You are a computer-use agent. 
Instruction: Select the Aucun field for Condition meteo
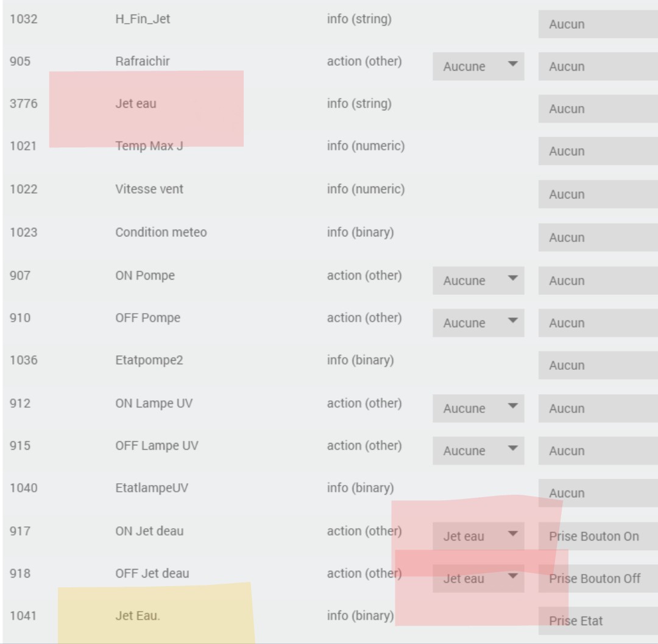(597, 238)
